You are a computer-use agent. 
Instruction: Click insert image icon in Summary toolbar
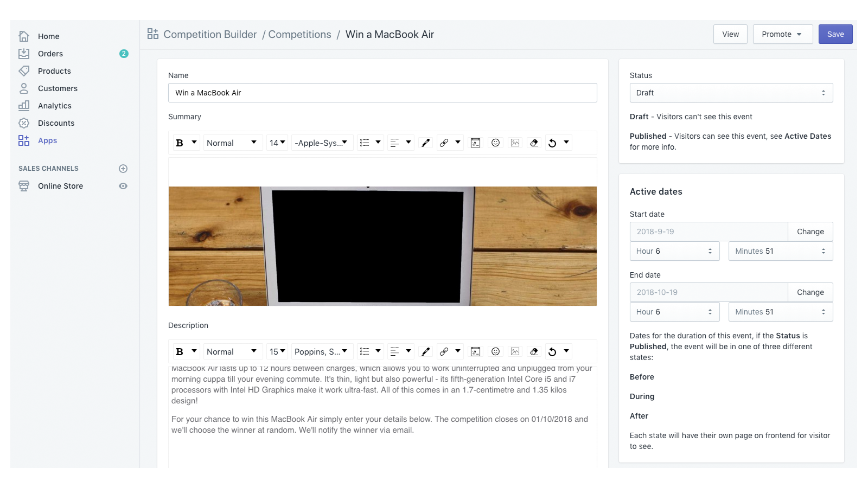tap(515, 143)
